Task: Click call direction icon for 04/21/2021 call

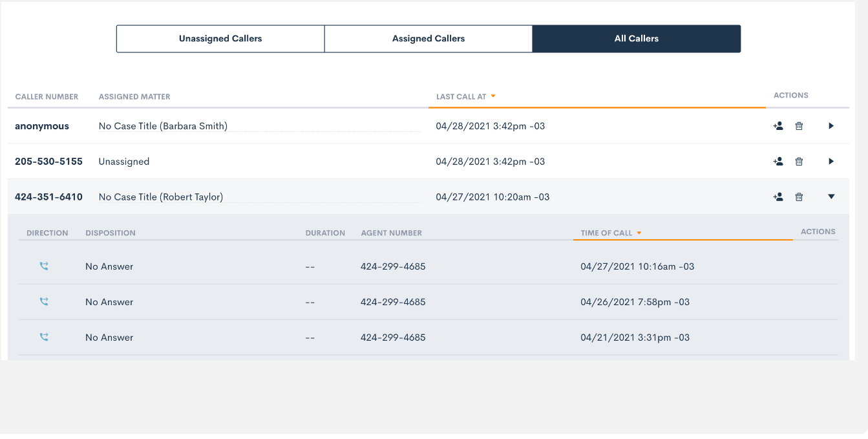Action: click(x=44, y=337)
